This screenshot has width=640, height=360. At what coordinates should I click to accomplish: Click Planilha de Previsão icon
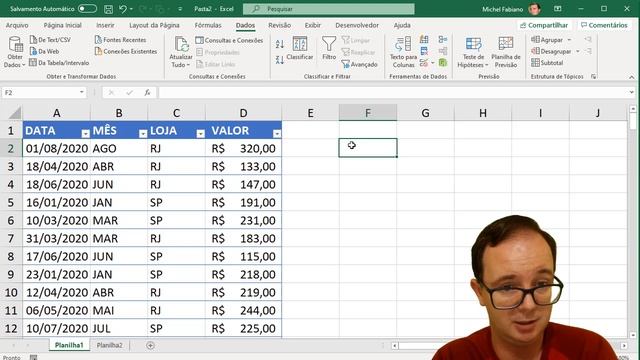click(506, 44)
